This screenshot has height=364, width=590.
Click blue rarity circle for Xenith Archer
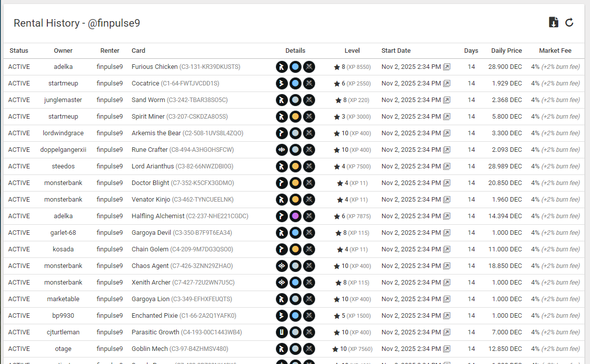click(x=296, y=283)
